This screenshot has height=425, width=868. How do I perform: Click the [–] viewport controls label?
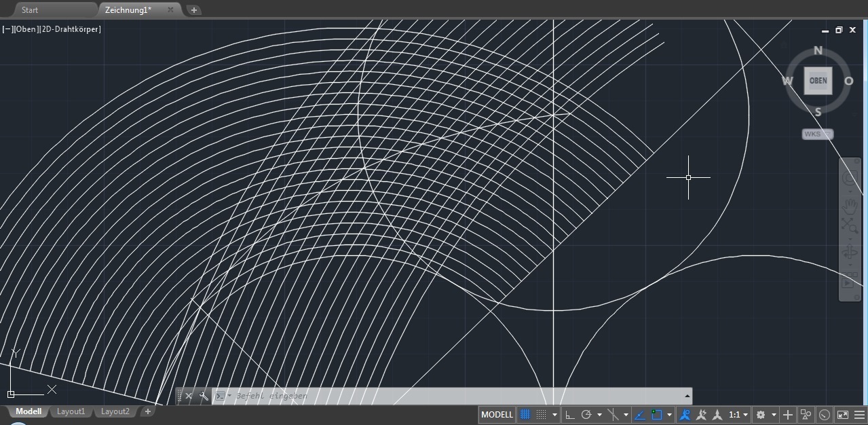(7, 29)
